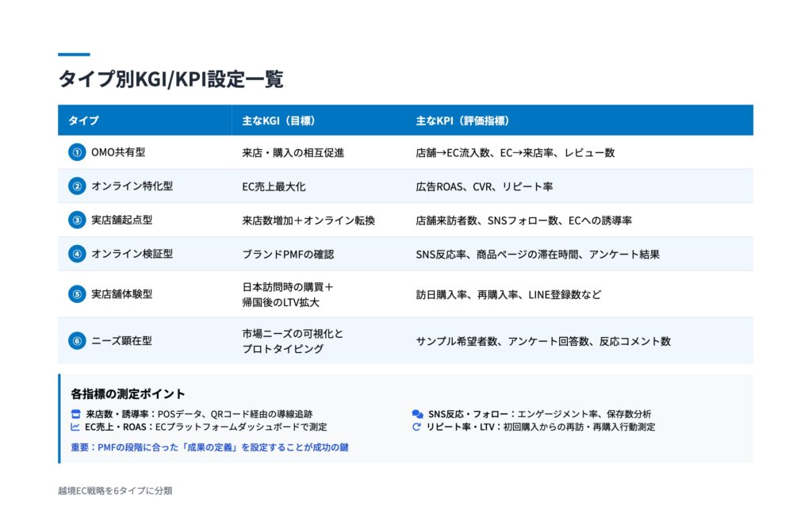Select the タイプ column header
The image size is (812, 510).
(83, 121)
